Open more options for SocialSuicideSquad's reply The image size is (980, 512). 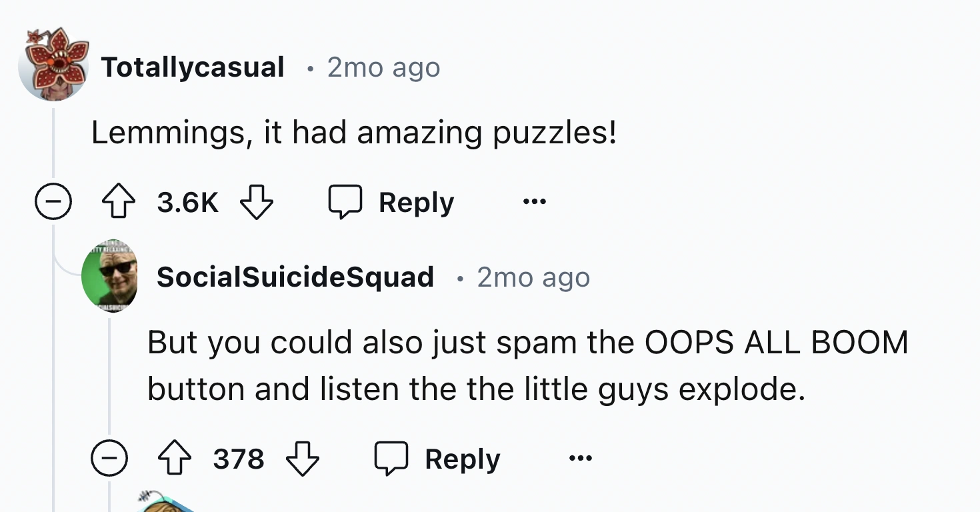pyautogui.click(x=581, y=459)
